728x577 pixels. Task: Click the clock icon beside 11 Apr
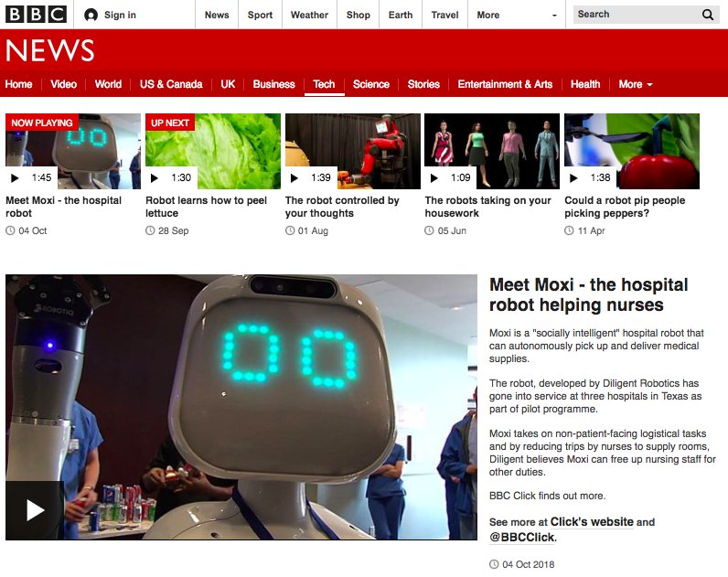coord(569,230)
